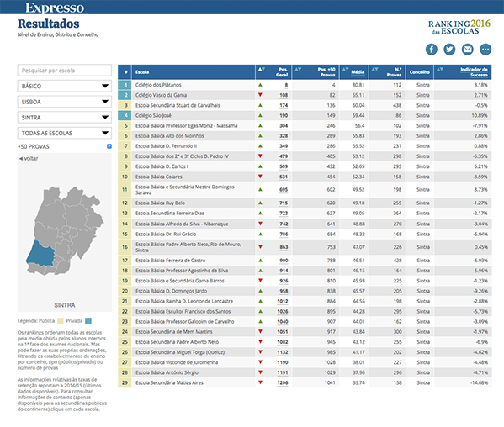Go back using voltar link
The height and width of the screenshot is (427, 504).
[29, 158]
